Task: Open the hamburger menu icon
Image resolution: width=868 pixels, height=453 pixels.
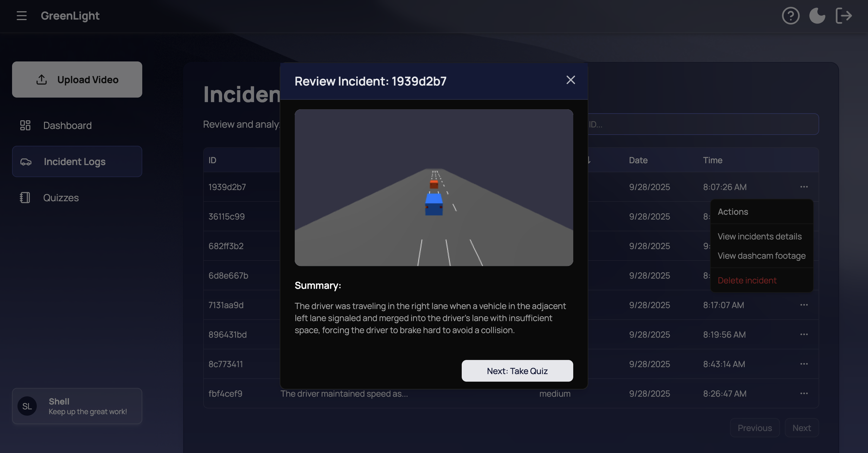Action: [x=22, y=16]
